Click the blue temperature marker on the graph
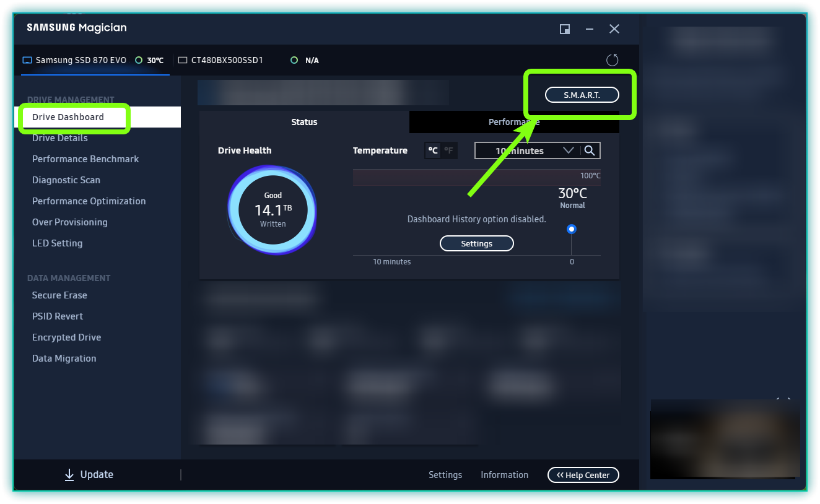This screenshot has height=504, width=820. 572,229
